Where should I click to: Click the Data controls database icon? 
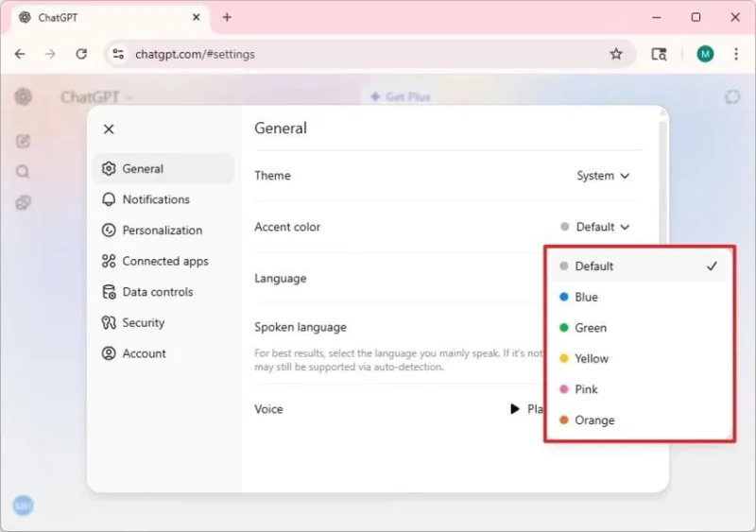pyautogui.click(x=109, y=292)
